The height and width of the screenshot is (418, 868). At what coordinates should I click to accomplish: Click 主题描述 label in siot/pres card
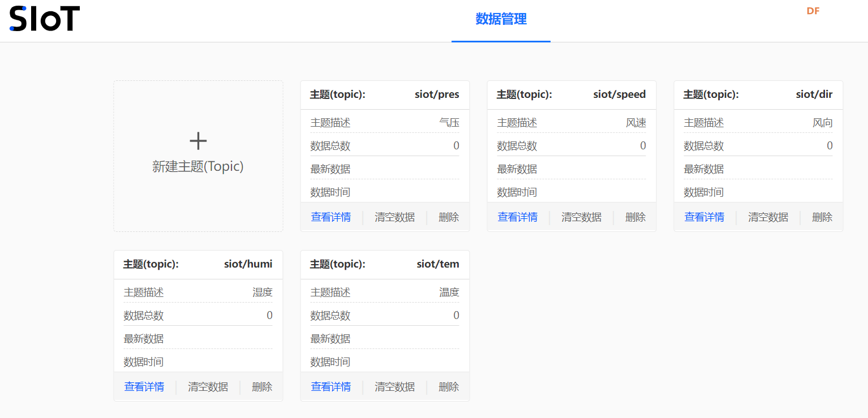click(330, 123)
